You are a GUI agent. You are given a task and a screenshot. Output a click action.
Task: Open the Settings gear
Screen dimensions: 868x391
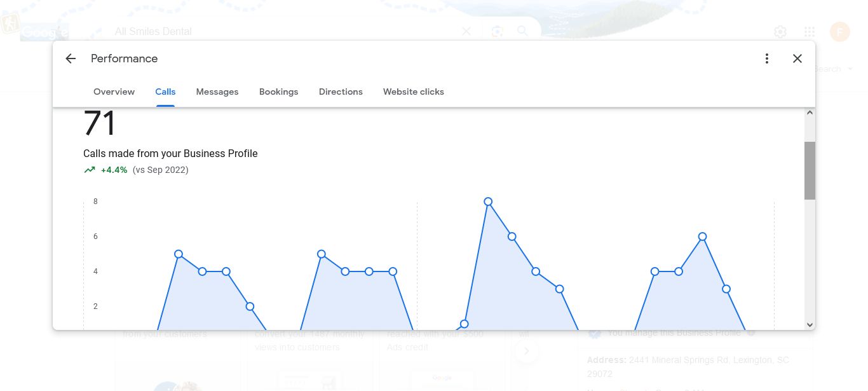pos(780,32)
